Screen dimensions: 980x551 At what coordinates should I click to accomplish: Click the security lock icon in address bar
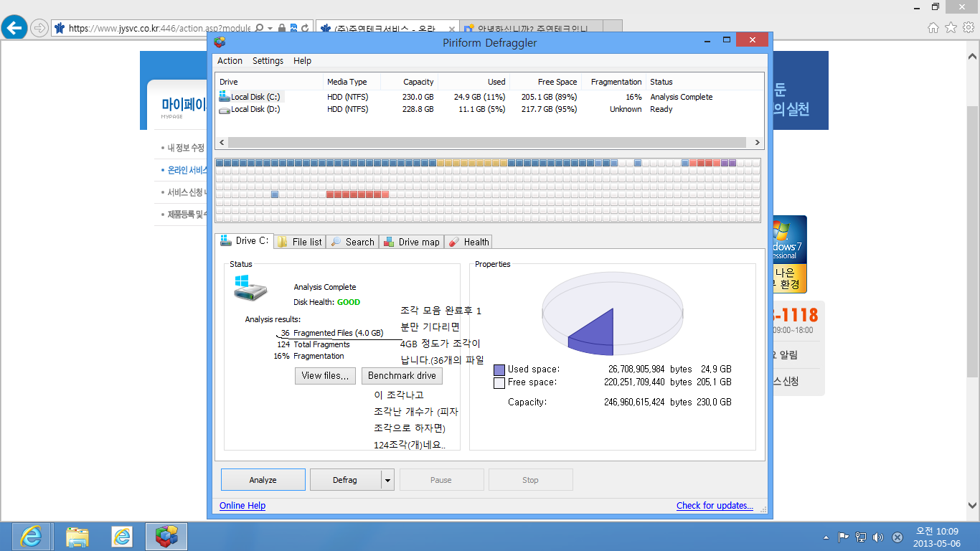[x=282, y=28]
